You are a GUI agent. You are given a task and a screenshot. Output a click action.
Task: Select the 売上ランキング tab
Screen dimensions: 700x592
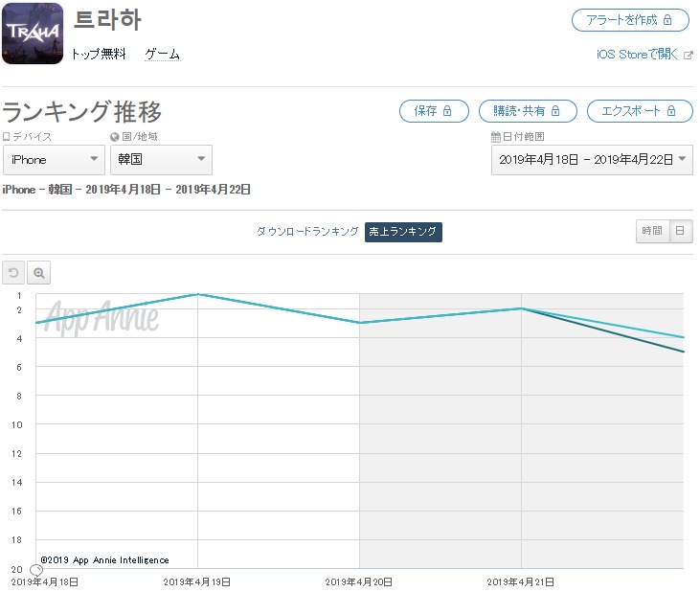click(x=403, y=232)
